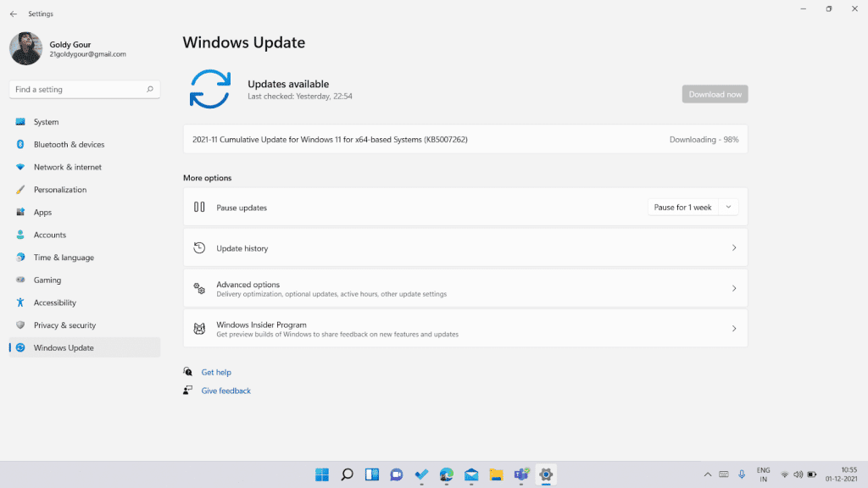This screenshot has width=868, height=488.
Task: Click the Get help headset icon
Action: click(187, 372)
